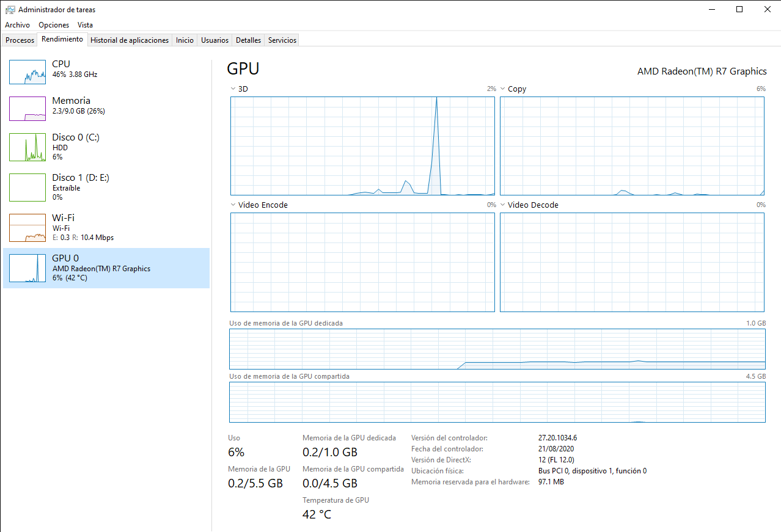The width and height of the screenshot is (781, 532).
Task: Click the DirectX value 12 (FL 12.0)
Action: (556, 460)
